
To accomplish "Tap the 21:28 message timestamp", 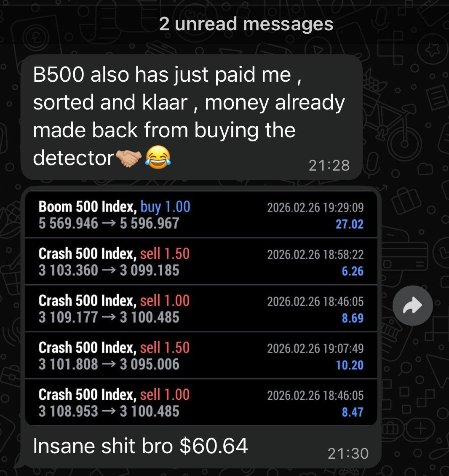I will coord(329,166).
